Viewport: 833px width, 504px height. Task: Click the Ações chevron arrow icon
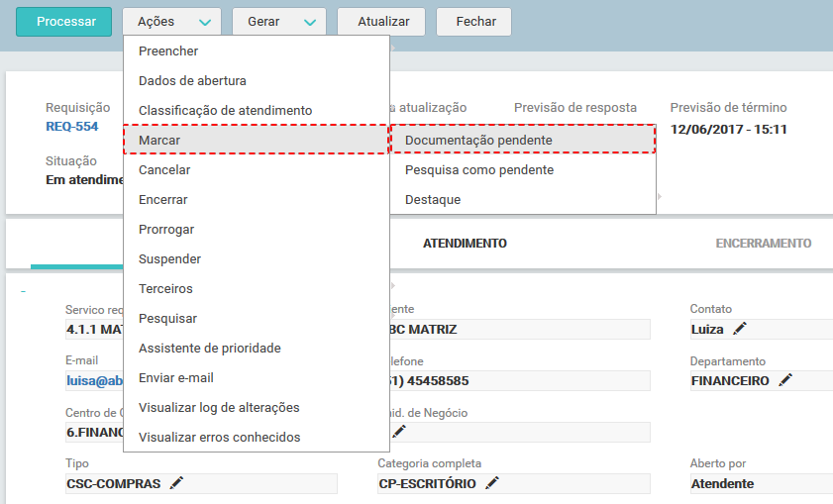click(x=205, y=23)
